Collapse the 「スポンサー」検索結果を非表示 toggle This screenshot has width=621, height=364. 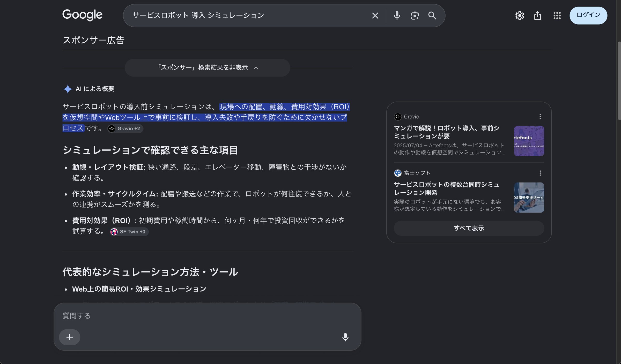[207, 68]
